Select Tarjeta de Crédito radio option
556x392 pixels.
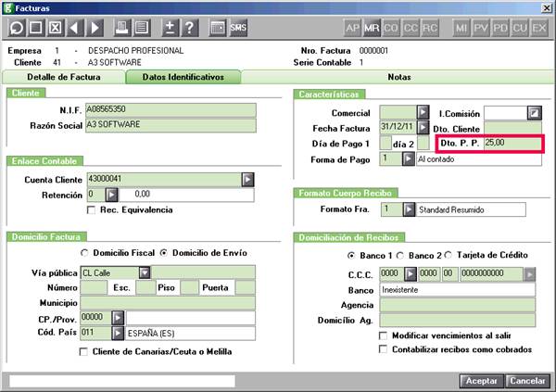(449, 255)
